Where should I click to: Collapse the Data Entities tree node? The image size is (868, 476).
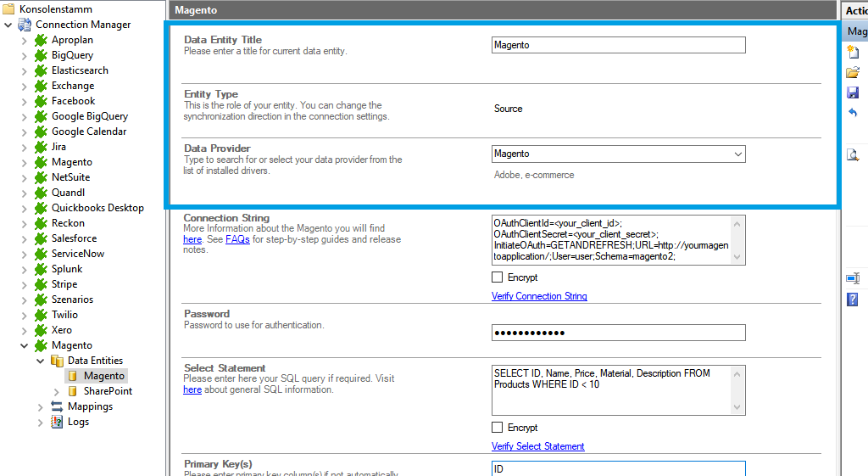point(41,361)
